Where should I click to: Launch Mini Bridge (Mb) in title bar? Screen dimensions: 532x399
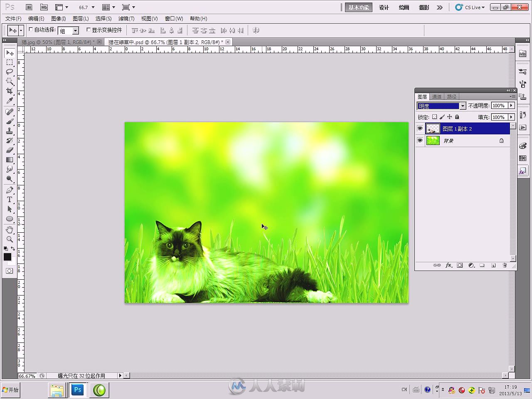[x=44, y=7]
